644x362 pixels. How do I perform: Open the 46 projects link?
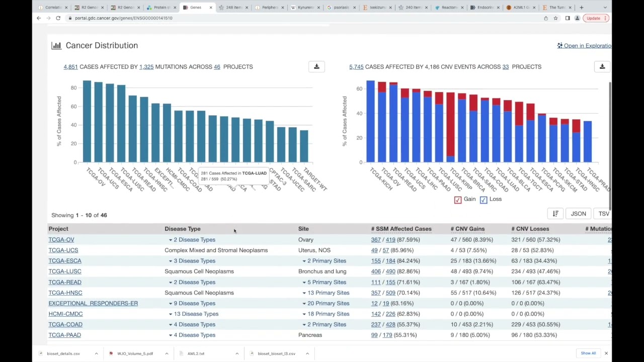click(x=217, y=67)
